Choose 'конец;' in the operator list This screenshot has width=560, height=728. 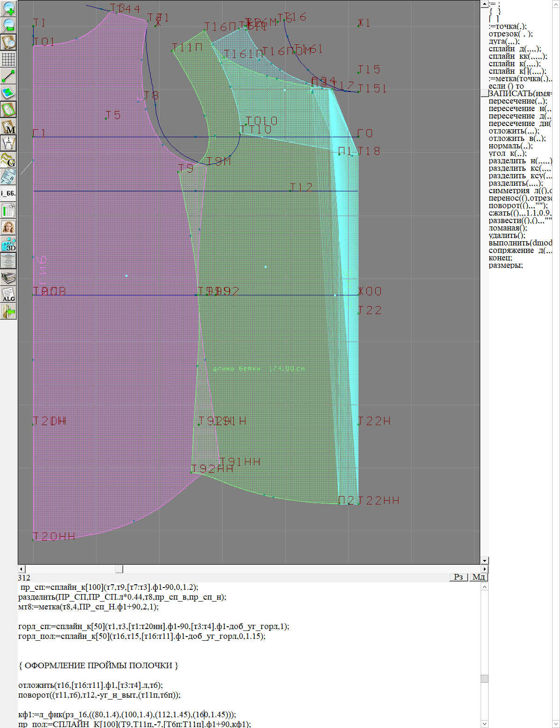pos(500,258)
